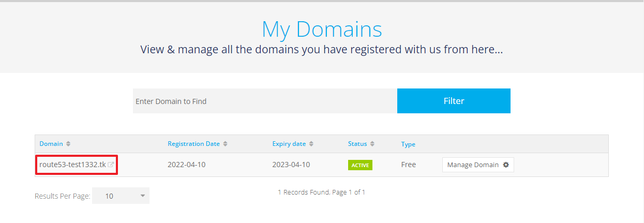The image size is (644, 223).
Task: Click the My Domains heading
Action: coord(322,29)
